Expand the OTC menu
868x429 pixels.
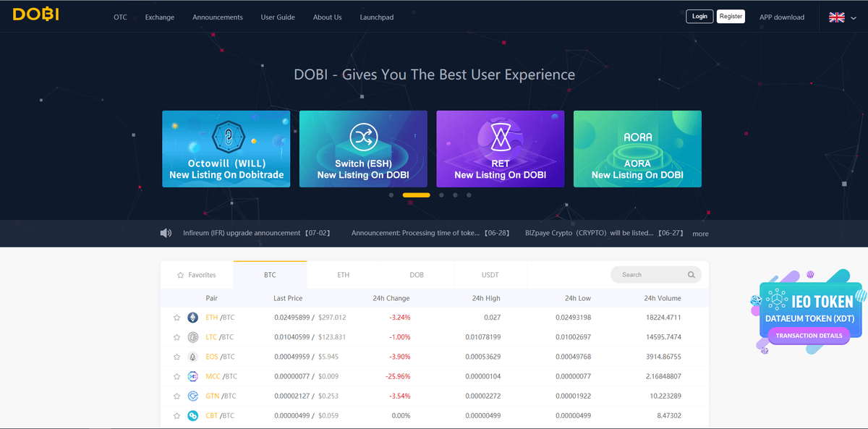120,17
